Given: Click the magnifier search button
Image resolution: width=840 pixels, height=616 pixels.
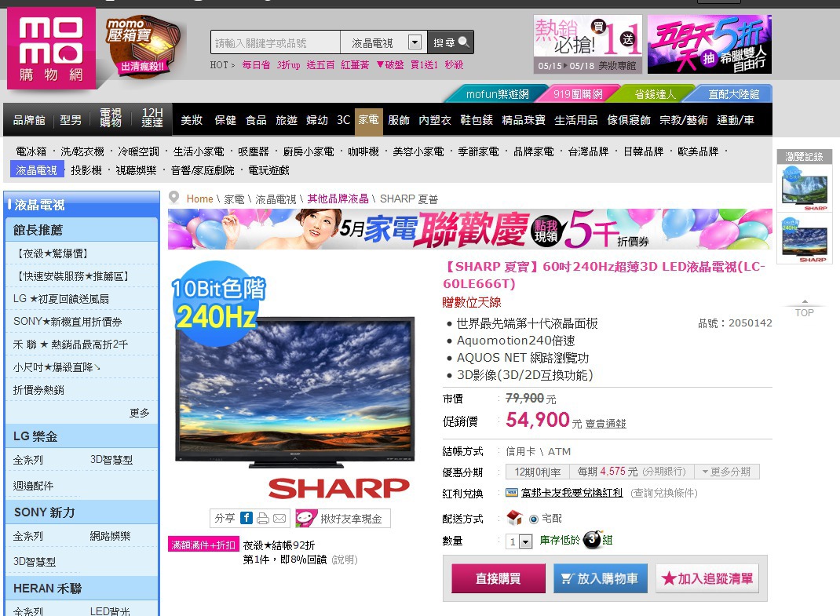Looking at the screenshot, I should tap(451, 42).
